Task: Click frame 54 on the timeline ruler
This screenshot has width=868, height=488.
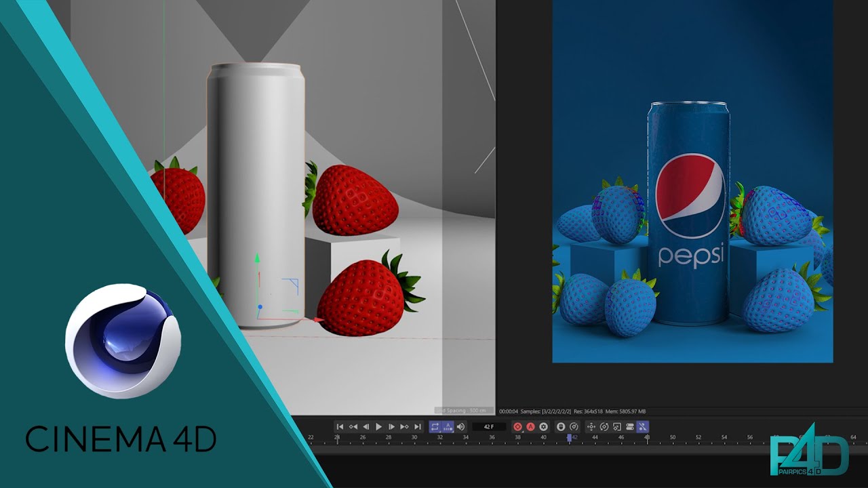Action: 724,438
